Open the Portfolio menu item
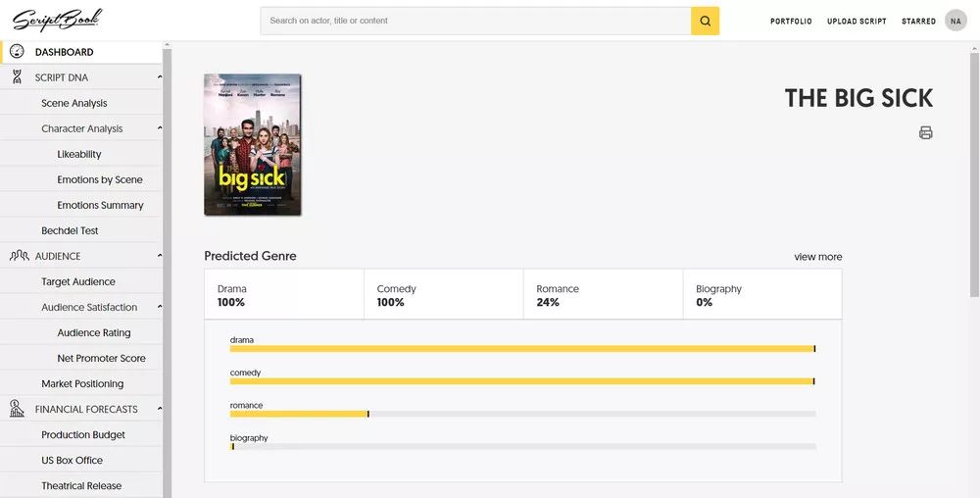980x498 pixels. click(x=791, y=22)
